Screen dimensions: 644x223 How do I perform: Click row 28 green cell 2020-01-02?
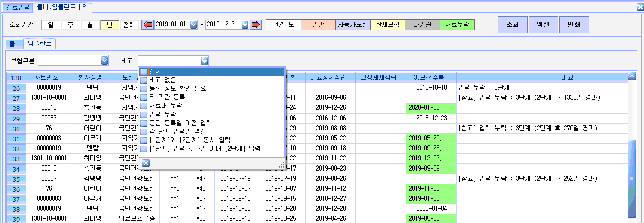point(432,108)
